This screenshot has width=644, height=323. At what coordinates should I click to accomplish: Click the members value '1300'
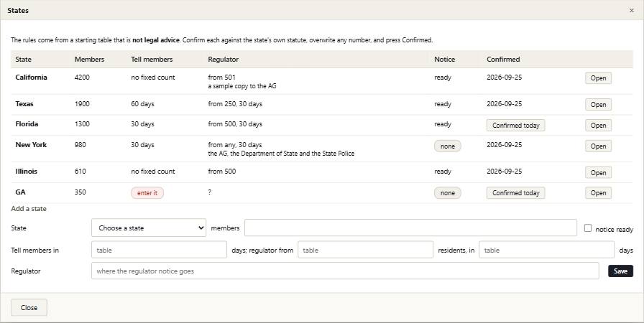tap(82, 123)
